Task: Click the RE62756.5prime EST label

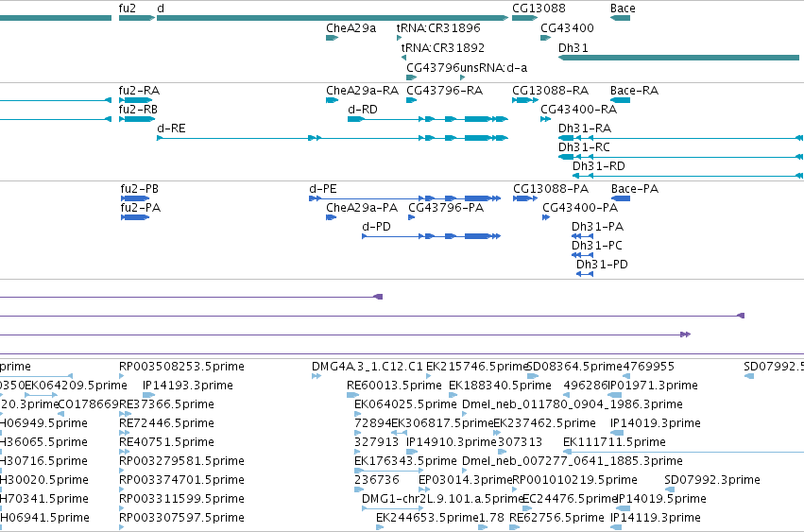Action: 556,518
